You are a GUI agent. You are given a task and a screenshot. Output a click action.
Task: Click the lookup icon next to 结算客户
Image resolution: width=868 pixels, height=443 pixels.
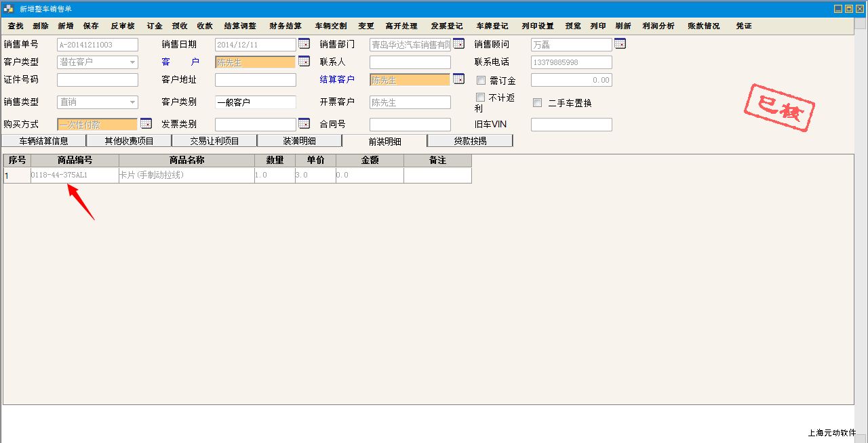tap(459, 79)
